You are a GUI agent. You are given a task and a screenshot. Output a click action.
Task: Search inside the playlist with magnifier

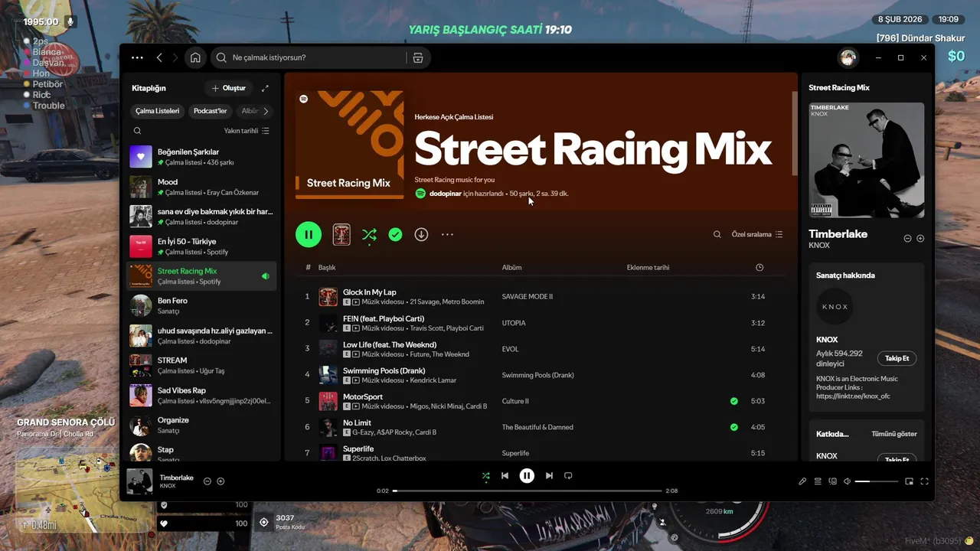point(717,234)
